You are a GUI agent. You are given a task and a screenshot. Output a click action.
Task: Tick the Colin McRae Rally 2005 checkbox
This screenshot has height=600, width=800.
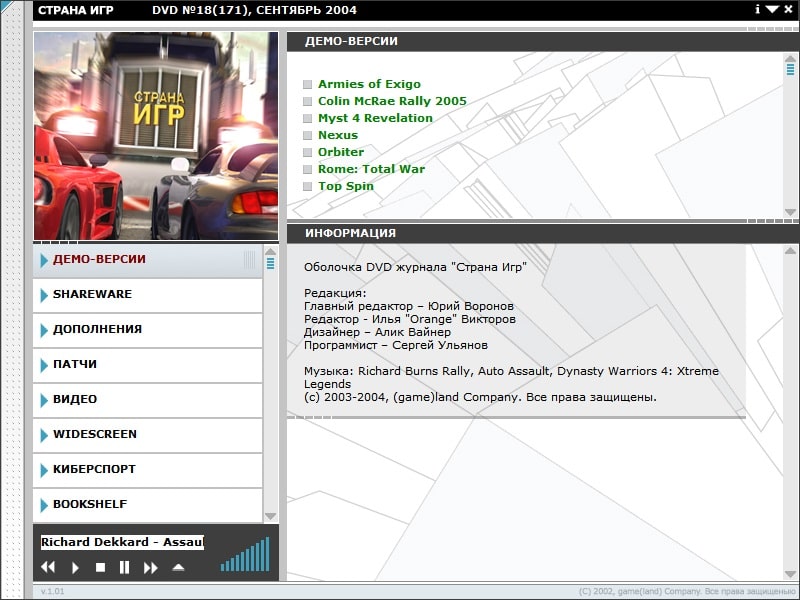pyautogui.click(x=307, y=101)
